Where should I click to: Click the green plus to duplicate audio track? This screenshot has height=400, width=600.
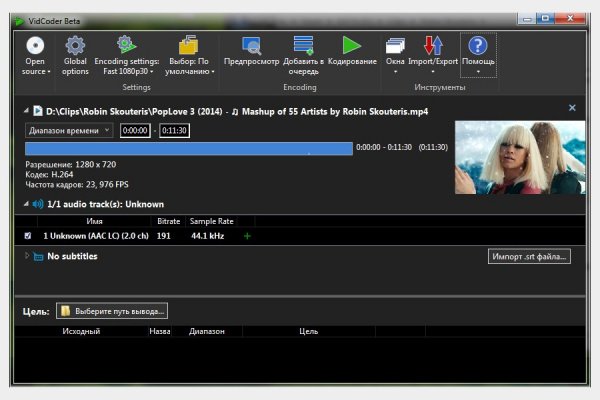click(x=247, y=236)
